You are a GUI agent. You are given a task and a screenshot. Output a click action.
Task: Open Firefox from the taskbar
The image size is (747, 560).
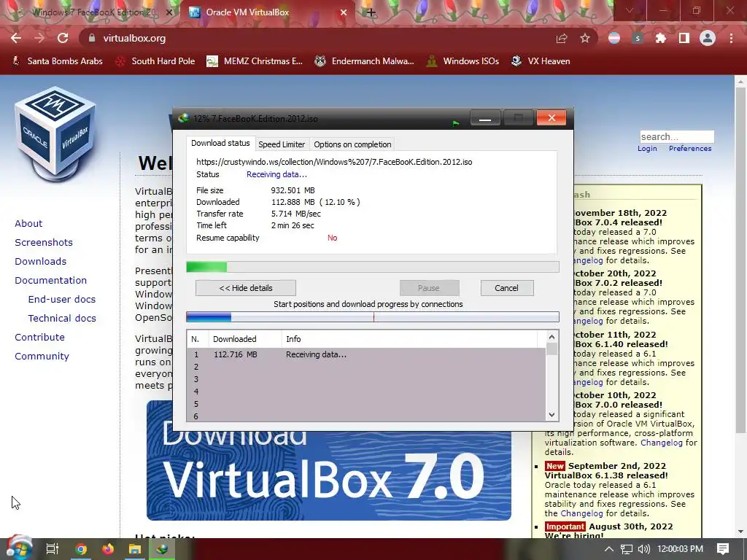pos(108,549)
